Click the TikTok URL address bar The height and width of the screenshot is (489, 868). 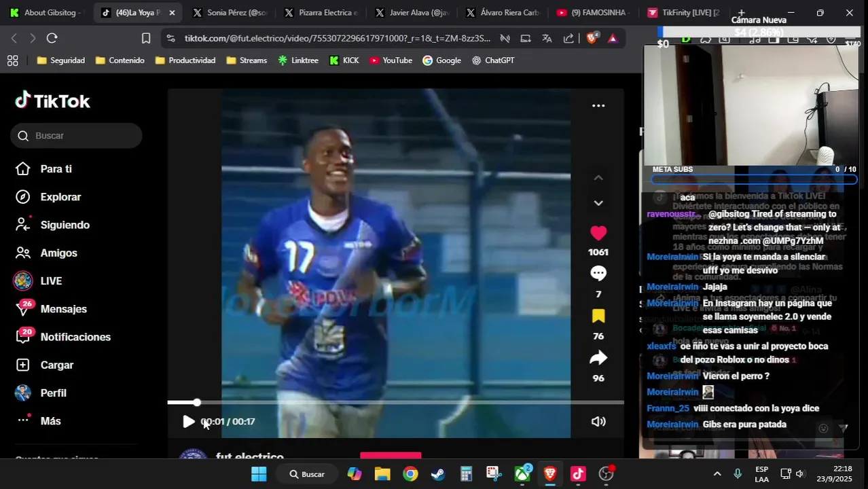pyautogui.click(x=337, y=38)
